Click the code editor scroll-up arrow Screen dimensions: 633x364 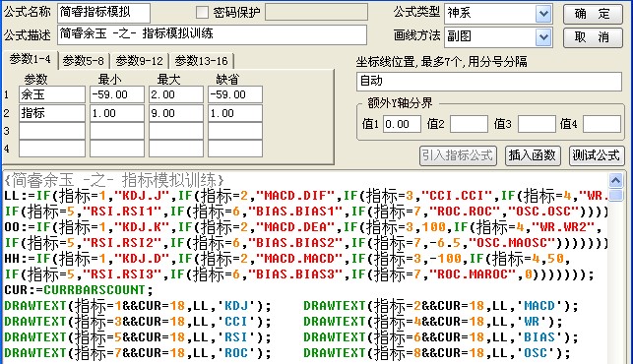tap(615, 180)
